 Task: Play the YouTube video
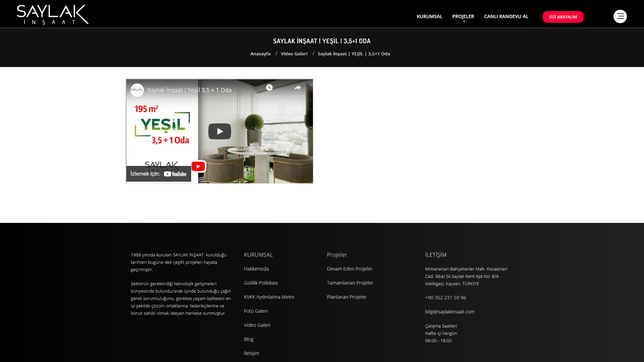pos(220,131)
